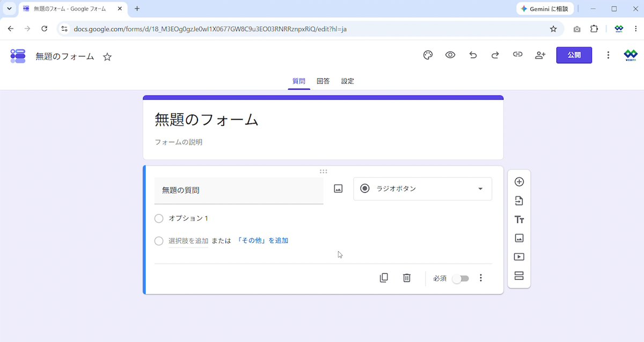Add an image to the question

coord(338,189)
